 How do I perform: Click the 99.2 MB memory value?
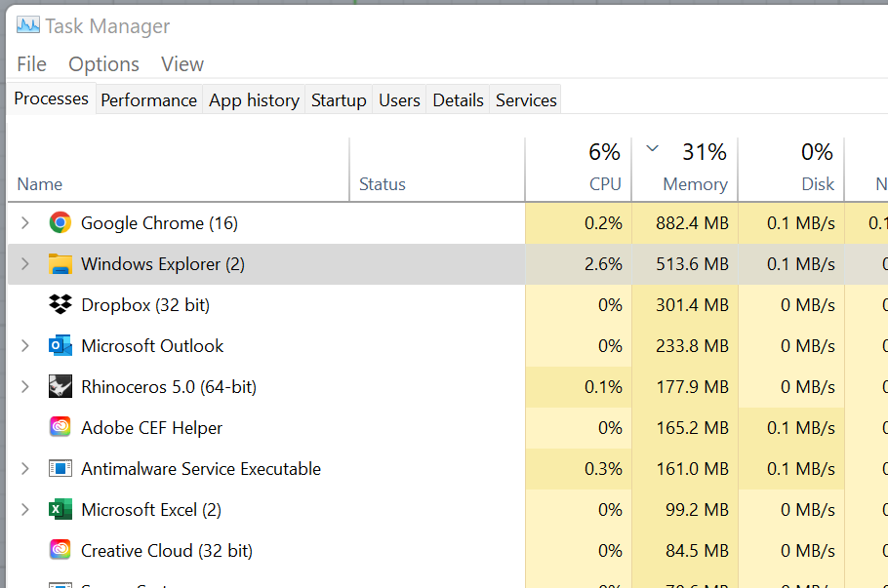(697, 509)
